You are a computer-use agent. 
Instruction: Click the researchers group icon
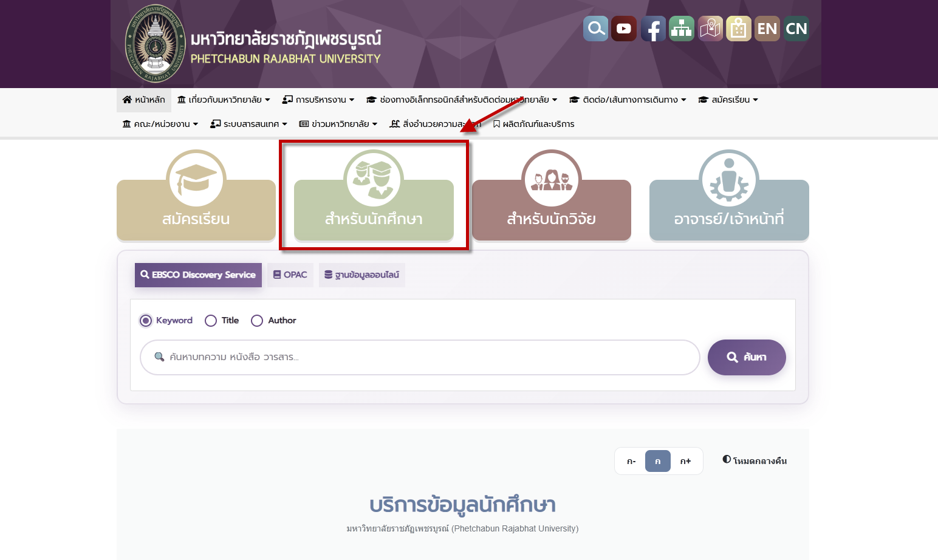coord(552,180)
